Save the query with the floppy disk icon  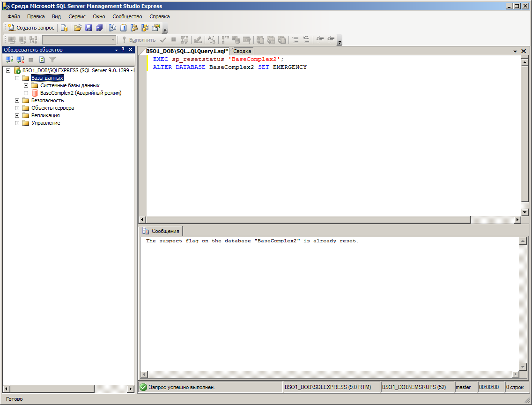click(x=89, y=28)
